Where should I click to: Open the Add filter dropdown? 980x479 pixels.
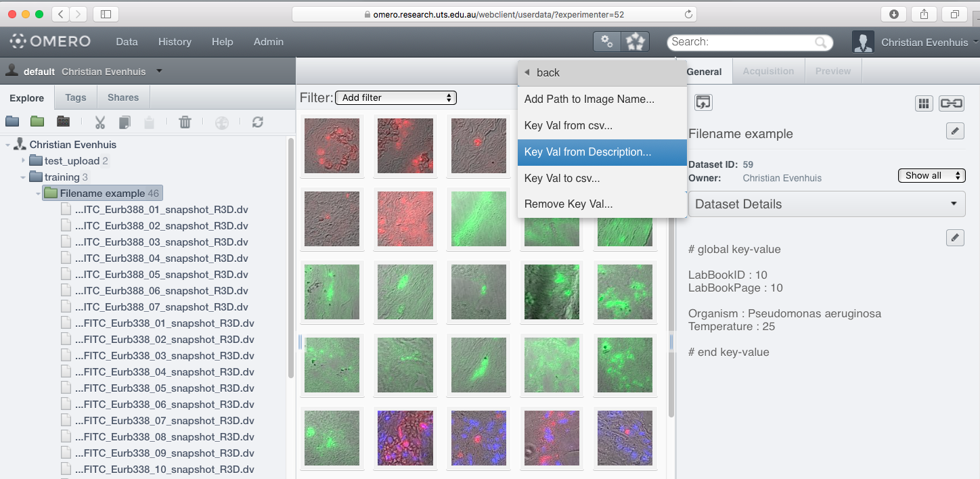(396, 98)
